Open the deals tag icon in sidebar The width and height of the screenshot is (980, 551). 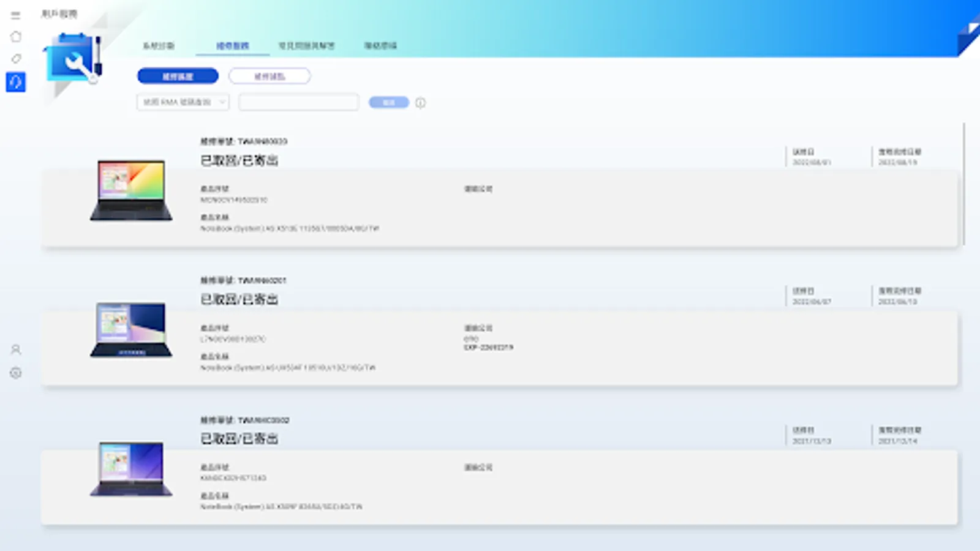point(16,59)
